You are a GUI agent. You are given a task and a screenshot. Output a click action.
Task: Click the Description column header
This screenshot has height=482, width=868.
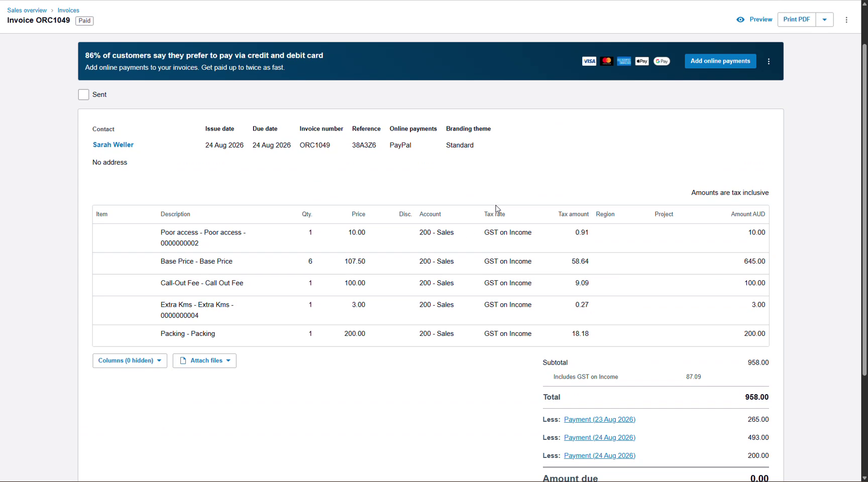[175, 214]
